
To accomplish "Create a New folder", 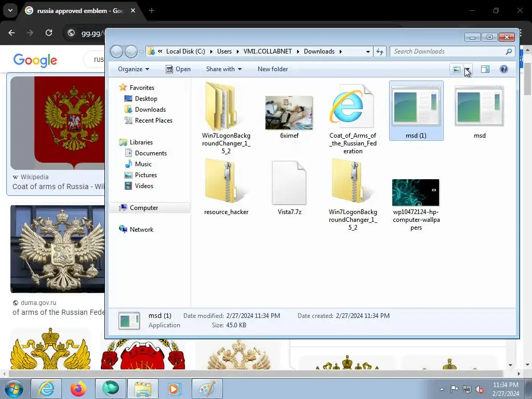I will pyautogui.click(x=272, y=69).
